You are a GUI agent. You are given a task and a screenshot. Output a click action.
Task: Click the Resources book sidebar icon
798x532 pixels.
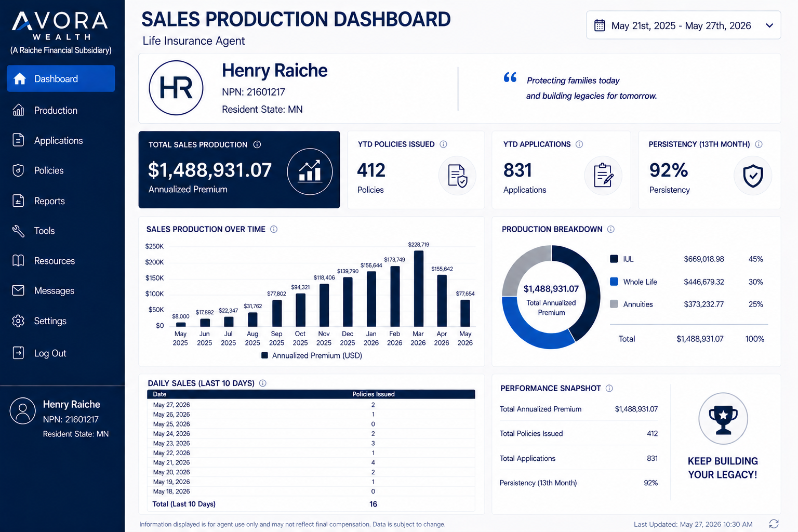pos(18,260)
